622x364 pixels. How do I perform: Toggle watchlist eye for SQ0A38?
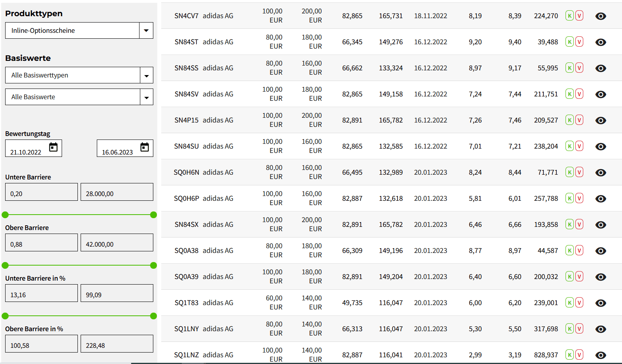click(x=600, y=251)
